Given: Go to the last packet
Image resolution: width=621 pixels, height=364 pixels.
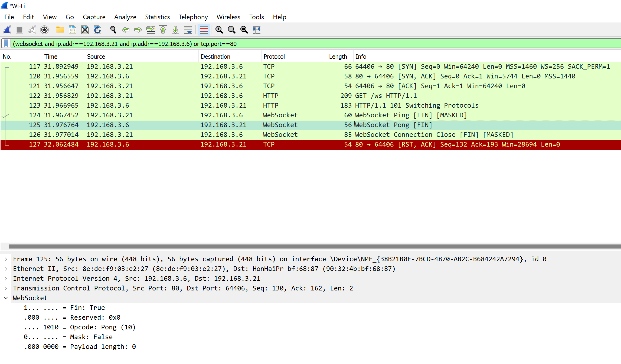Looking at the screenshot, I should click(x=175, y=30).
